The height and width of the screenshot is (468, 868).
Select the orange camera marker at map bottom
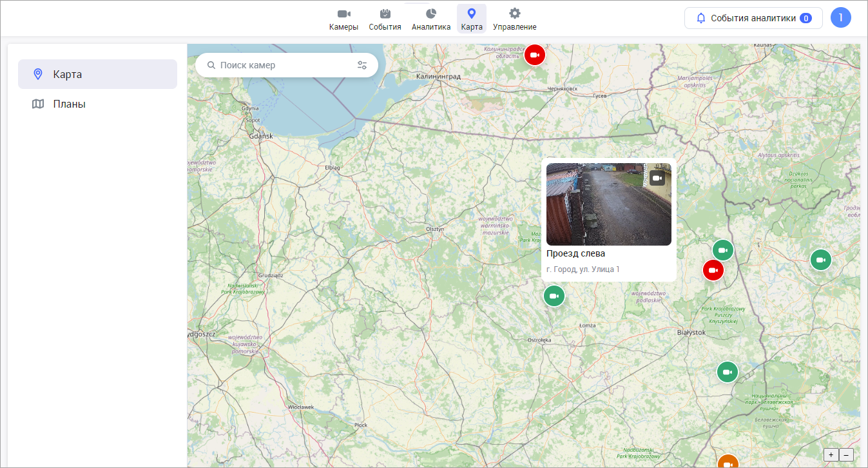point(728,462)
